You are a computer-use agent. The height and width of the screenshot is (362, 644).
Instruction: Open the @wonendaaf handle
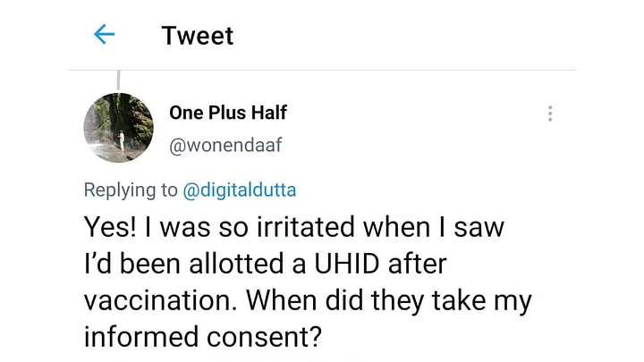tap(225, 144)
